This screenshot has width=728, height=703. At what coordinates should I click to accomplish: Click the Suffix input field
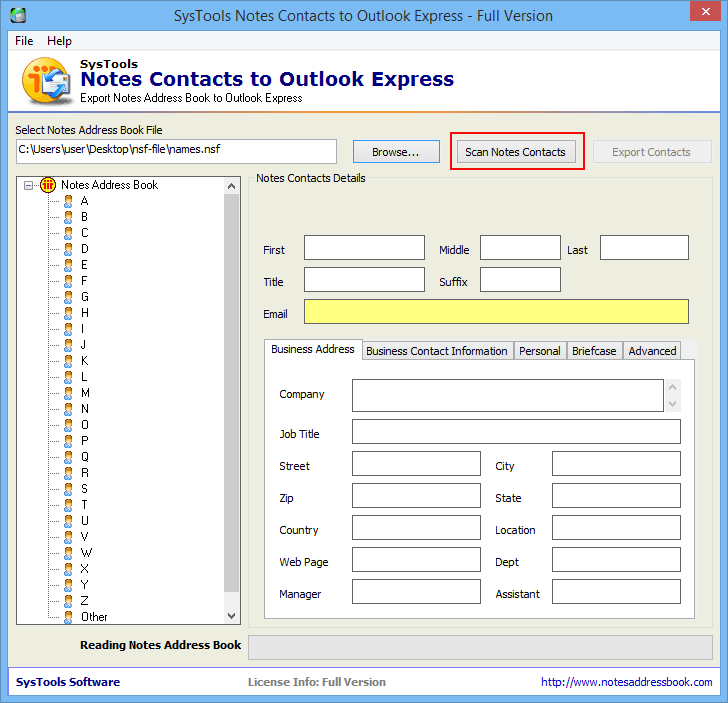tap(520, 280)
